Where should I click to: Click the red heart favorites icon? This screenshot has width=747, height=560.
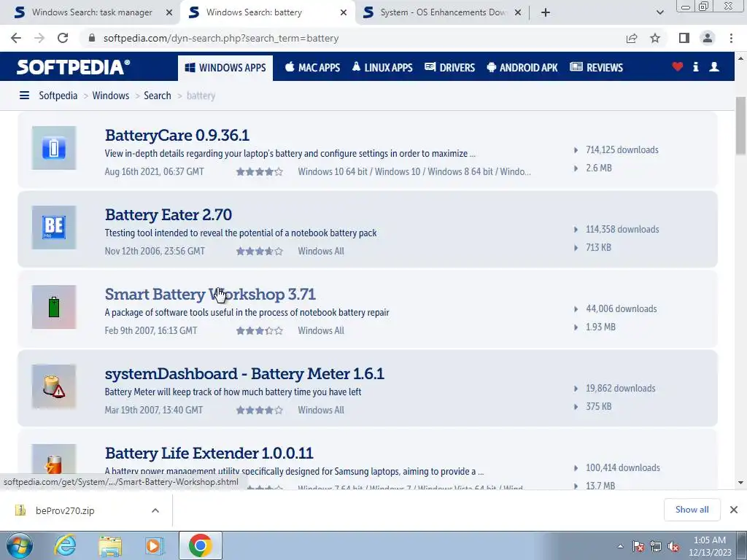678,66
